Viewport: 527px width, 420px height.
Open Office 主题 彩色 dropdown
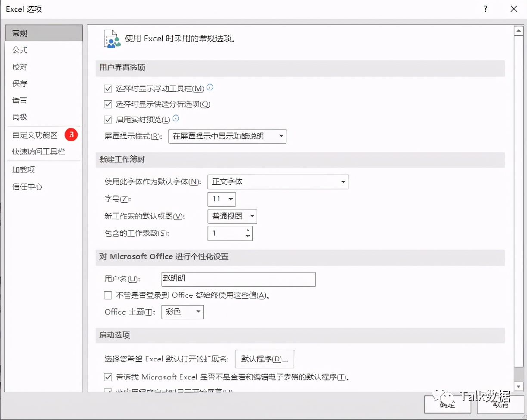click(183, 312)
